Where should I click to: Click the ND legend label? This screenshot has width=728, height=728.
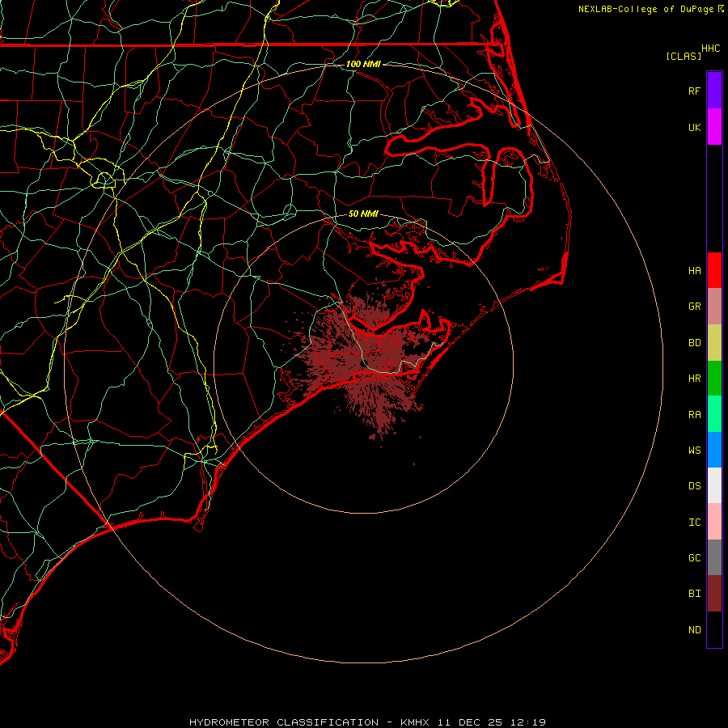coord(695,630)
